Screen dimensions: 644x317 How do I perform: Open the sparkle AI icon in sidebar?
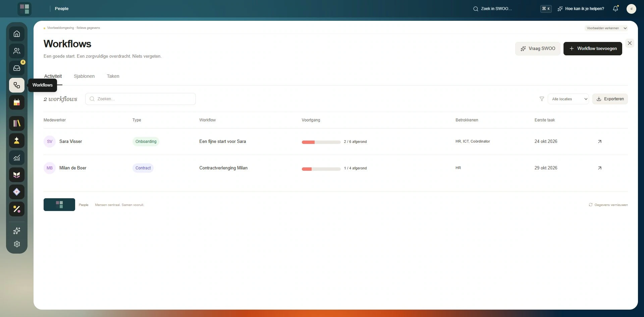[x=17, y=231]
